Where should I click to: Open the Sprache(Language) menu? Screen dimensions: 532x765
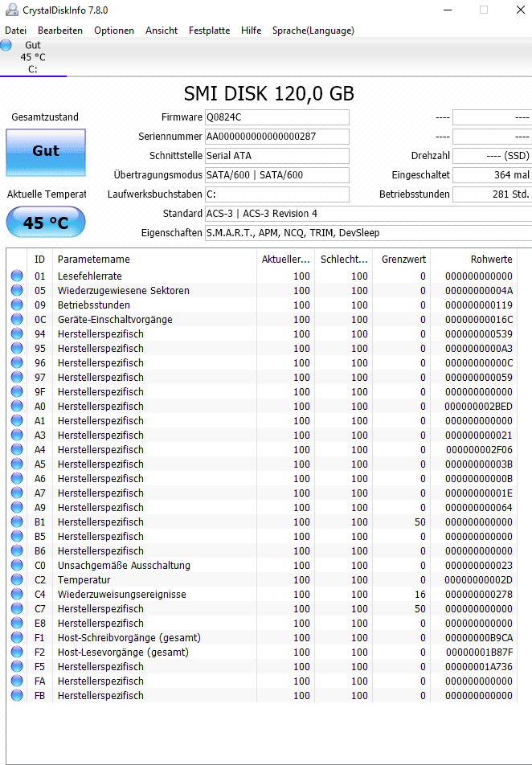click(313, 31)
